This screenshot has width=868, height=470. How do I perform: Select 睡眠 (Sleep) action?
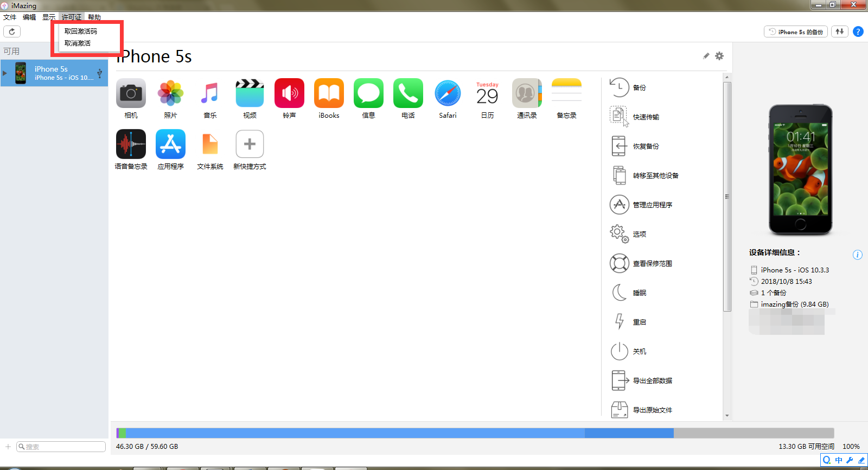[x=629, y=293]
